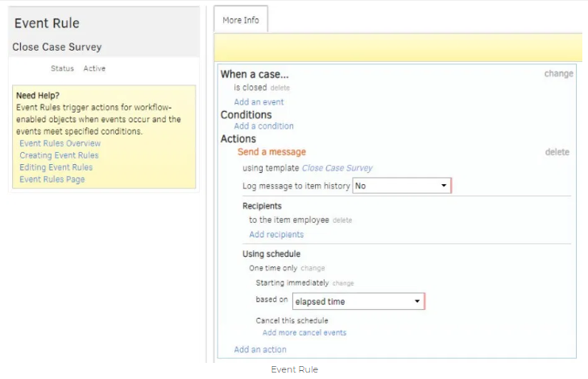Click Add an action link

[260, 350]
